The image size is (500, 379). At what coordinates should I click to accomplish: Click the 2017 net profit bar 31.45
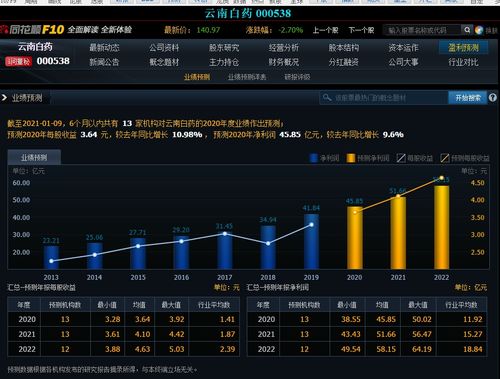pos(225,250)
